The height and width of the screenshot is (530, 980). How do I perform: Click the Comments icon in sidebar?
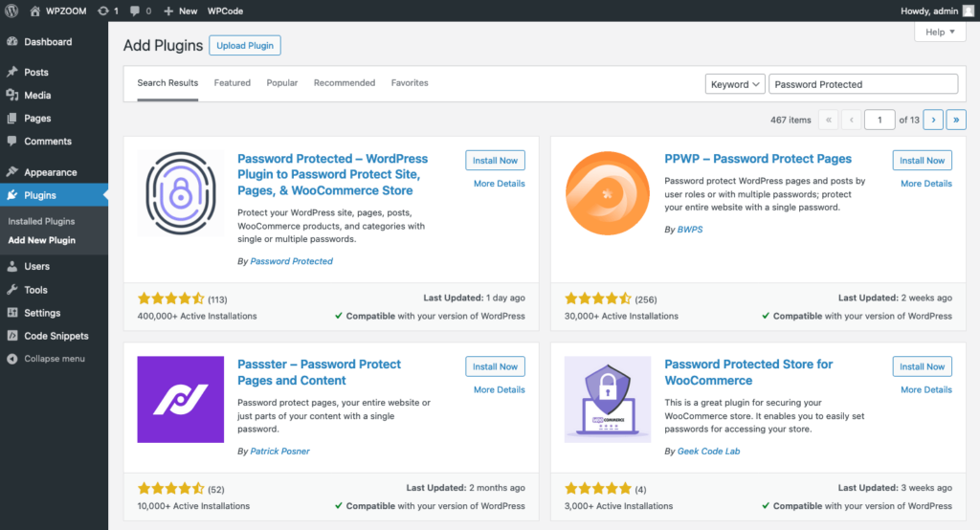click(11, 142)
